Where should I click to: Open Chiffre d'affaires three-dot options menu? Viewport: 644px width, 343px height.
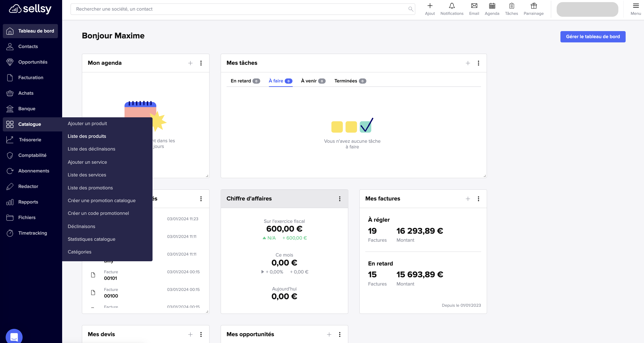point(339,199)
